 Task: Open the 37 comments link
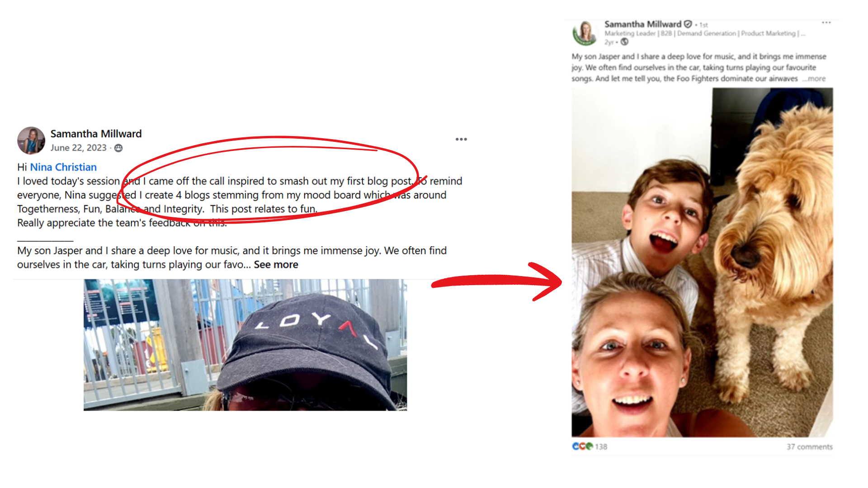(x=809, y=447)
